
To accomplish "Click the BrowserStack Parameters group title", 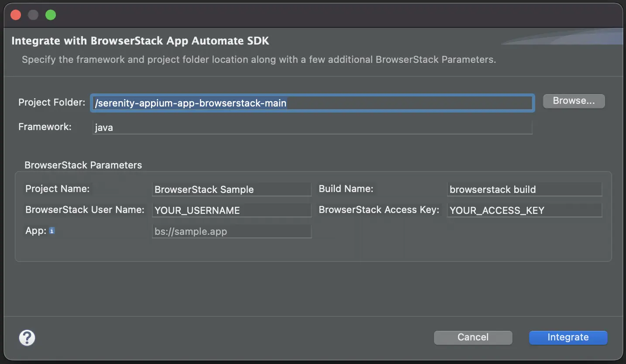I will click(83, 165).
